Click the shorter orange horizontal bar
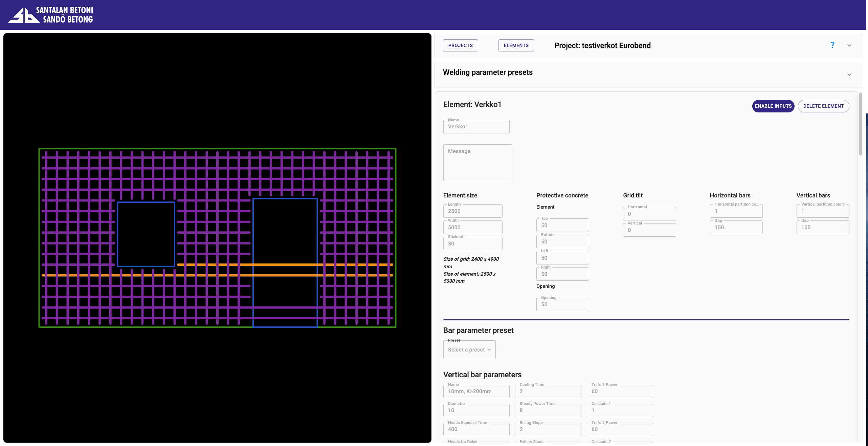This screenshot has width=868, height=446. click(285, 264)
